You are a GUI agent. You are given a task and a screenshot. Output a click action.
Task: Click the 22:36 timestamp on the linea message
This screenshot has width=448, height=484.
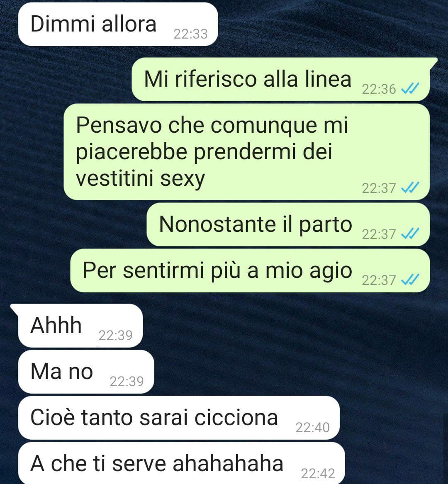coord(379,89)
